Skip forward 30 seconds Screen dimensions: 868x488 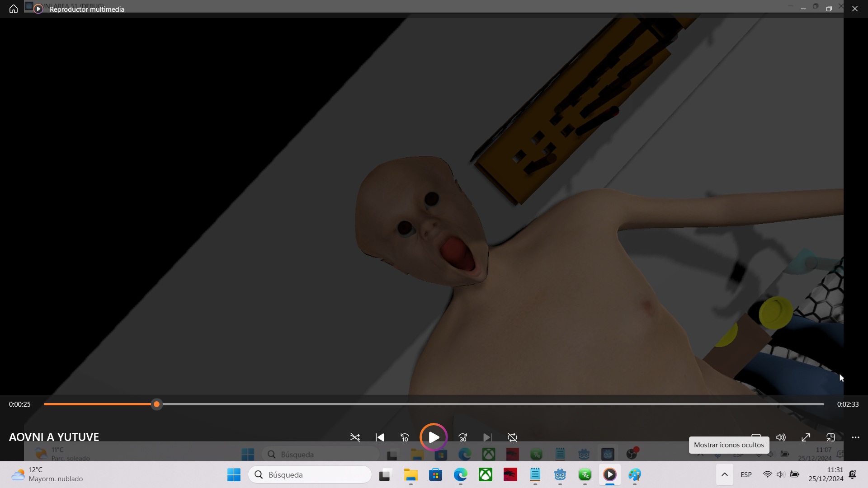[x=462, y=437]
